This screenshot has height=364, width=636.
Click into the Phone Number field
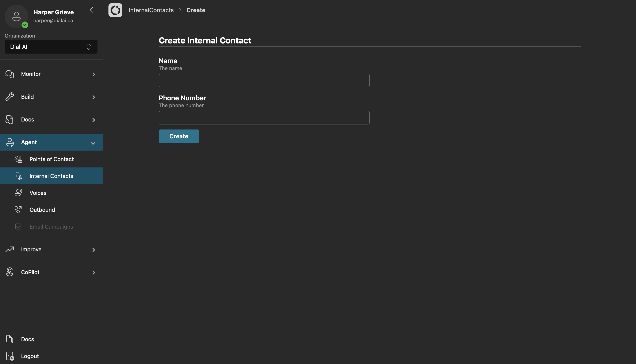pos(264,118)
